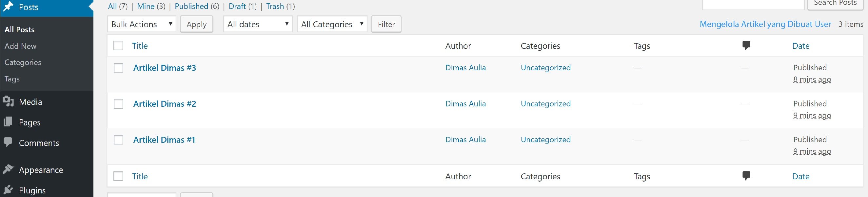The image size is (868, 197).
Task: Show the Draft posts view
Action: pyautogui.click(x=237, y=7)
